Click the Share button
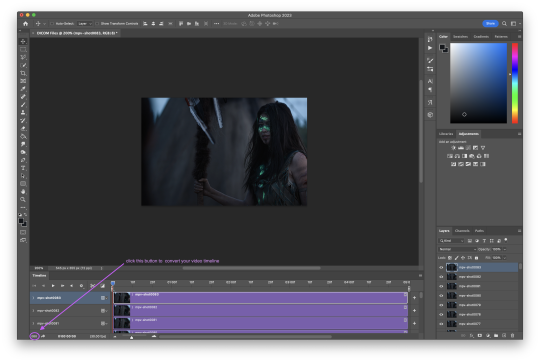 pyautogui.click(x=490, y=23)
